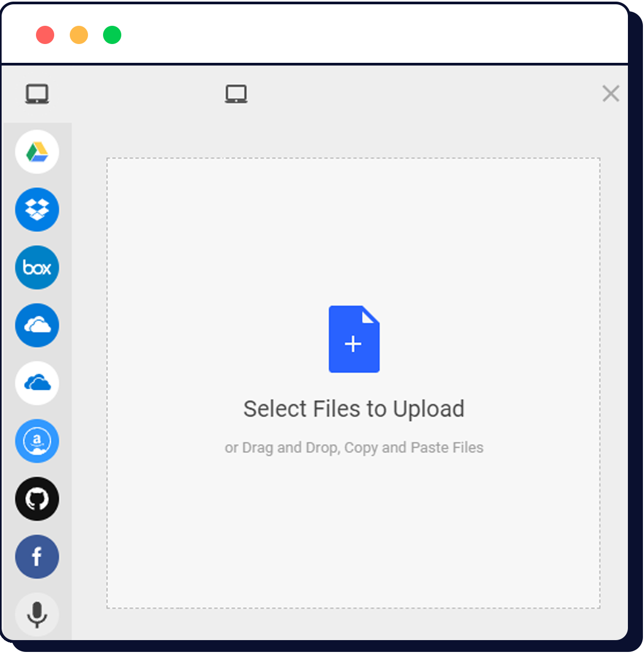Click the green traffic light control
The width and height of the screenshot is (644, 653).
coord(112,34)
